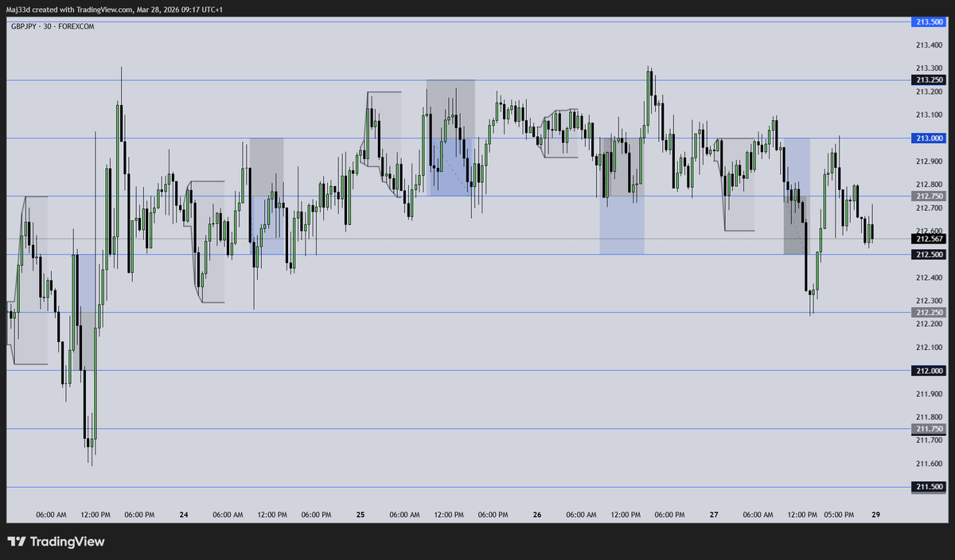Click the 213.400 price axis value
955x560 pixels.
[x=930, y=45]
